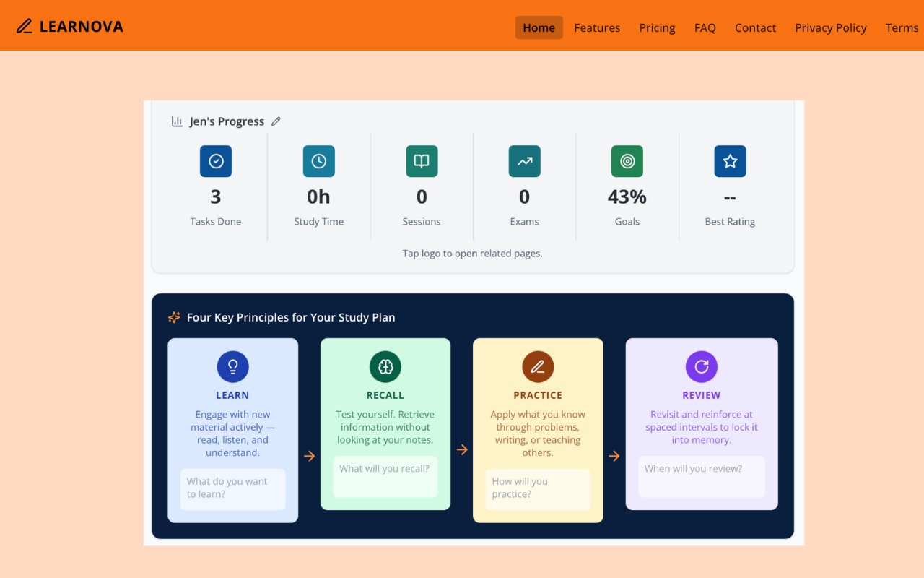Click the 'PRACTICE' card title
The height and width of the screenshot is (578, 924).
pos(538,395)
